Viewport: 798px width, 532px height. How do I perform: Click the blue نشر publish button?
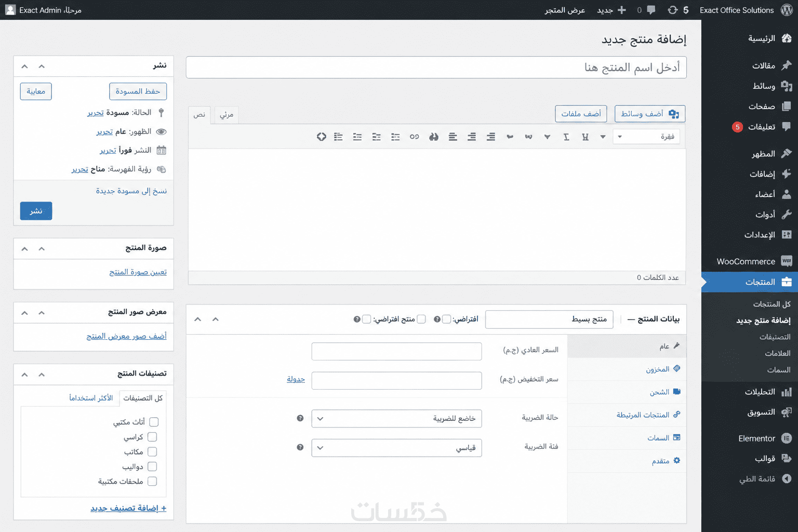coord(36,211)
